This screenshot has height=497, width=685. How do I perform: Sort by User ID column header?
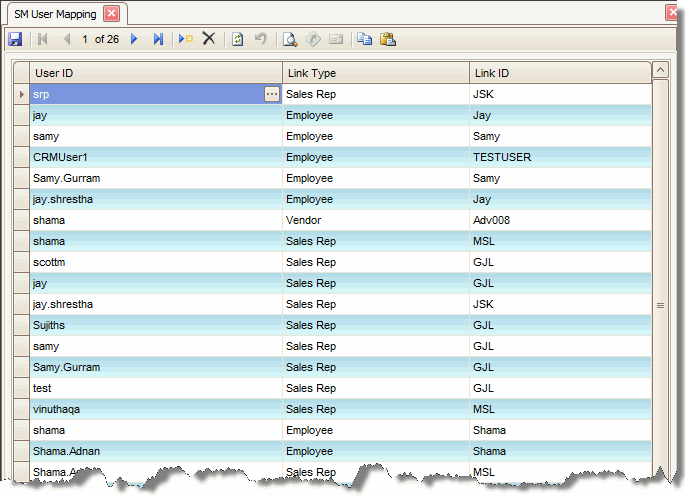(x=155, y=73)
